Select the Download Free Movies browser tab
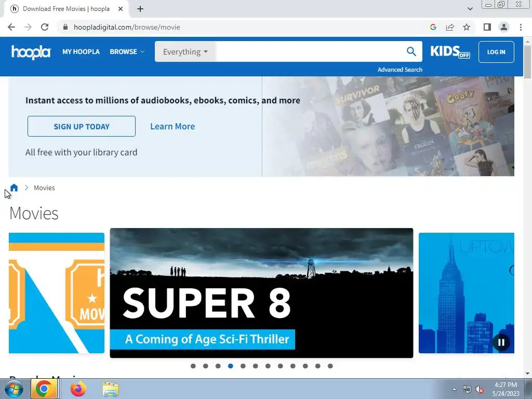The height and width of the screenshot is (399, 532). (66, 9)
